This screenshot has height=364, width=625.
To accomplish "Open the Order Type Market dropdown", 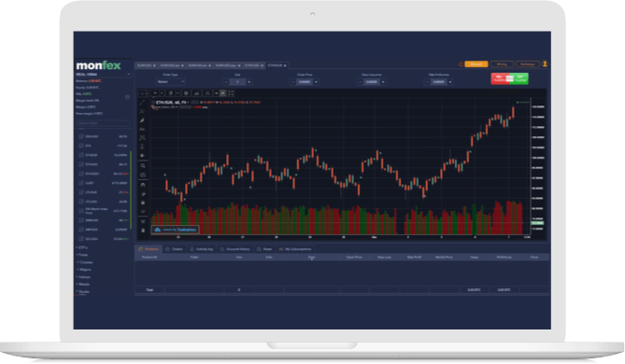I will [170, 81].
